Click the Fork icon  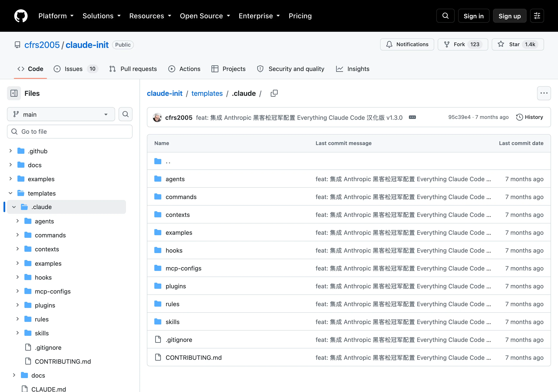[447, 44]
